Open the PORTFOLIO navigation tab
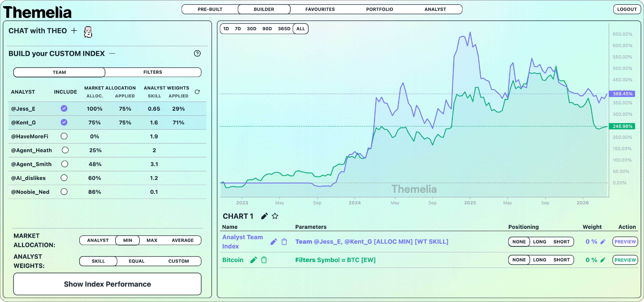 click(x=379, y=9)
